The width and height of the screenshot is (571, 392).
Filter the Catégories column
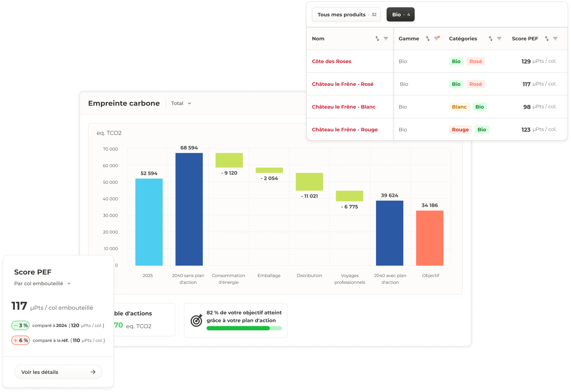499,39
